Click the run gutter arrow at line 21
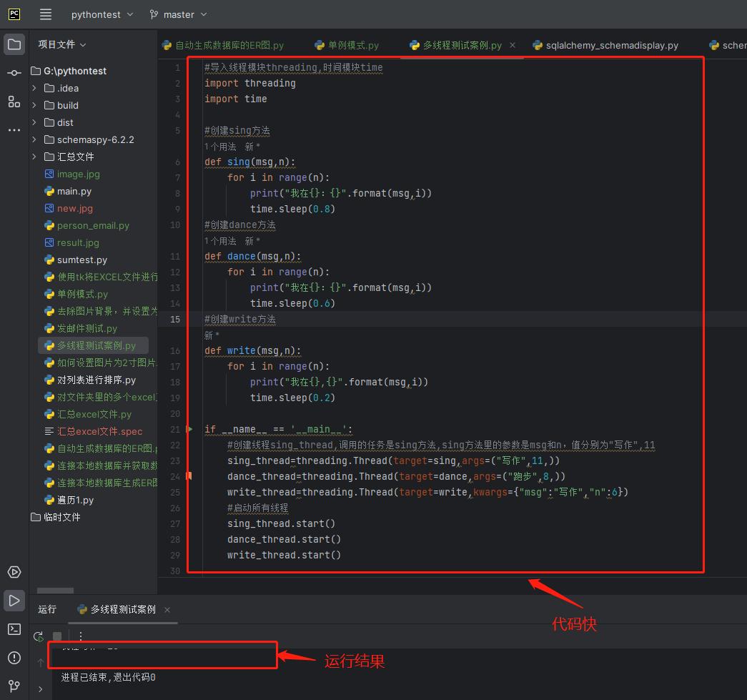The width and height of the screenshot is (747, 700). (189, 429)
